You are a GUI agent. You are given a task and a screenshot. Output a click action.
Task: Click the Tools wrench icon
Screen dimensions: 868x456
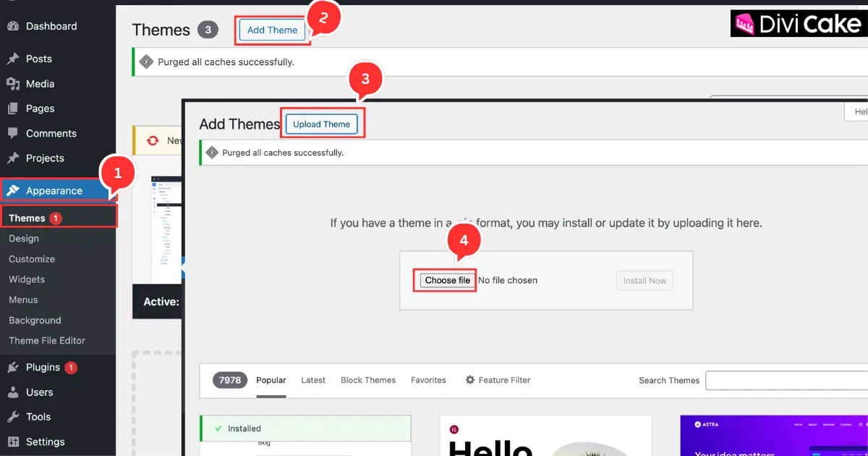click(12, 417)
